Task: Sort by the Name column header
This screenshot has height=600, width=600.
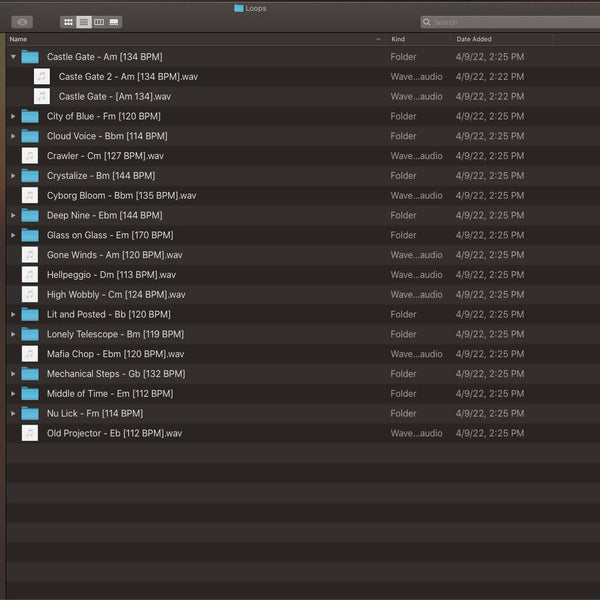Action: (19, 39)
